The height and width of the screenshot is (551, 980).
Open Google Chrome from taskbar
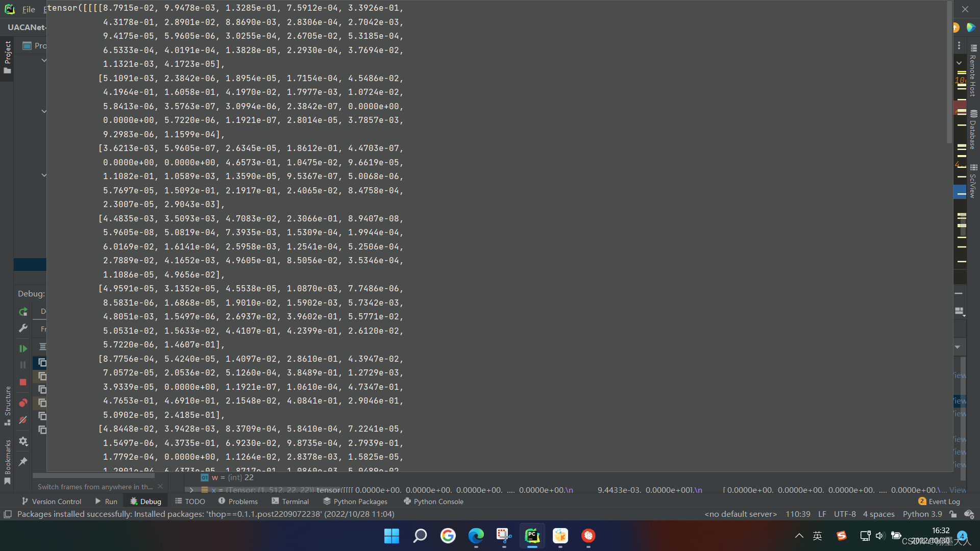point(448,536)
